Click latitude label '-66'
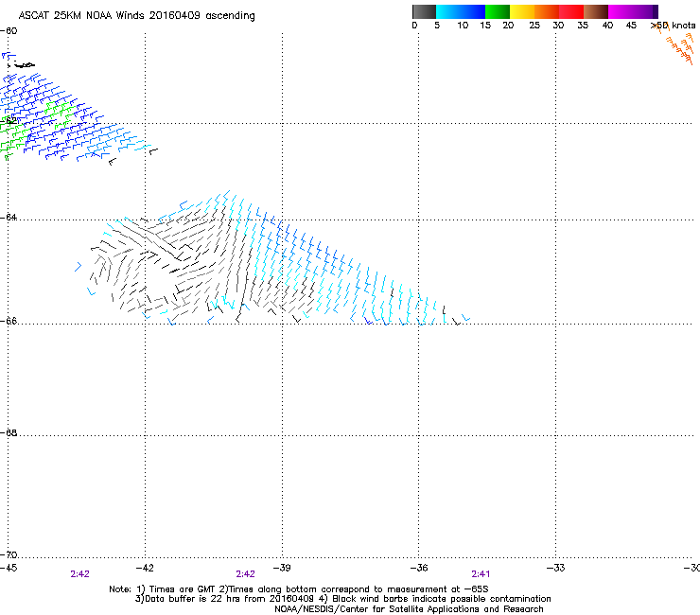700x615 pixels. coord(9,321)
